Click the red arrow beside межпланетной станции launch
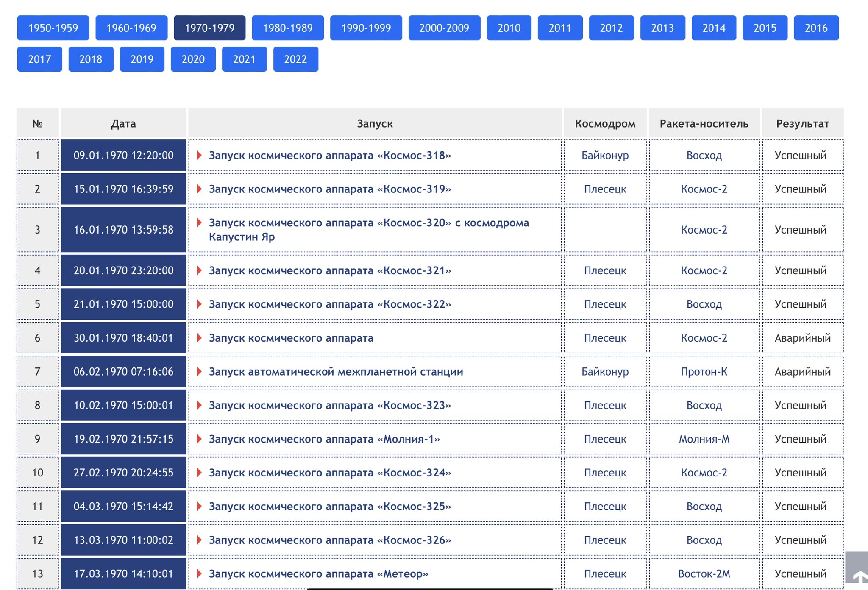Screen dimensions: 868x590 199,371
